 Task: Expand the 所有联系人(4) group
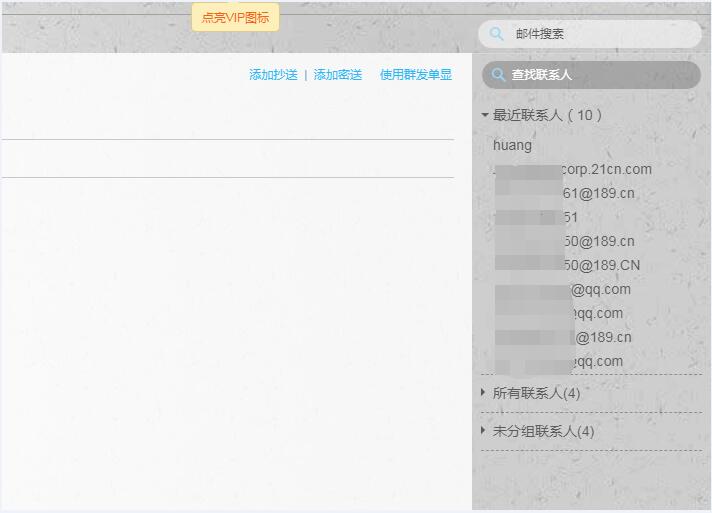[x=485, y=393]
